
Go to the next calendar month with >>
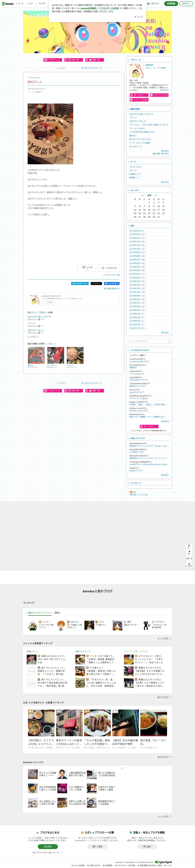click(x=156, y=195)
